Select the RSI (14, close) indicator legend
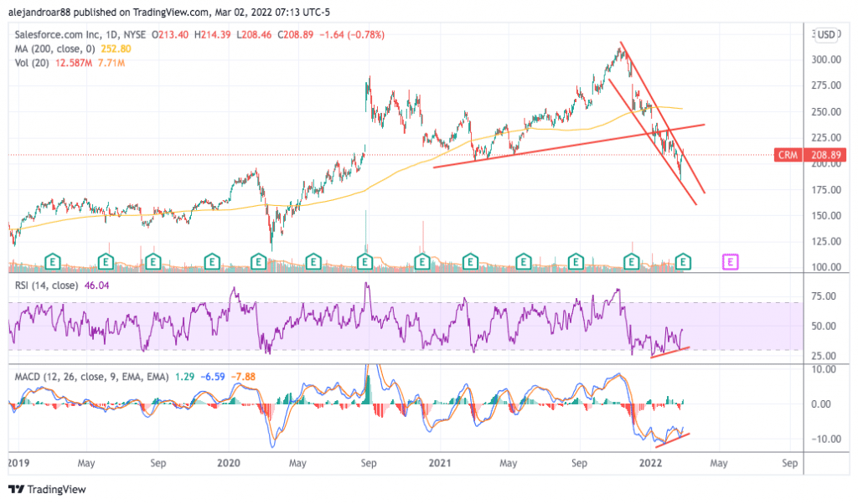Screen dimensions: 858x504 tap(46, 285)
